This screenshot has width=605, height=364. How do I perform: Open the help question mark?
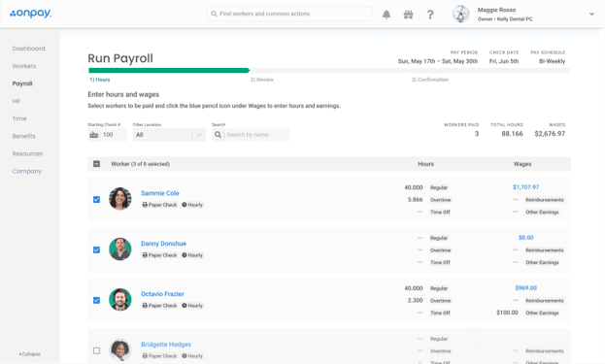coord(430,15)
